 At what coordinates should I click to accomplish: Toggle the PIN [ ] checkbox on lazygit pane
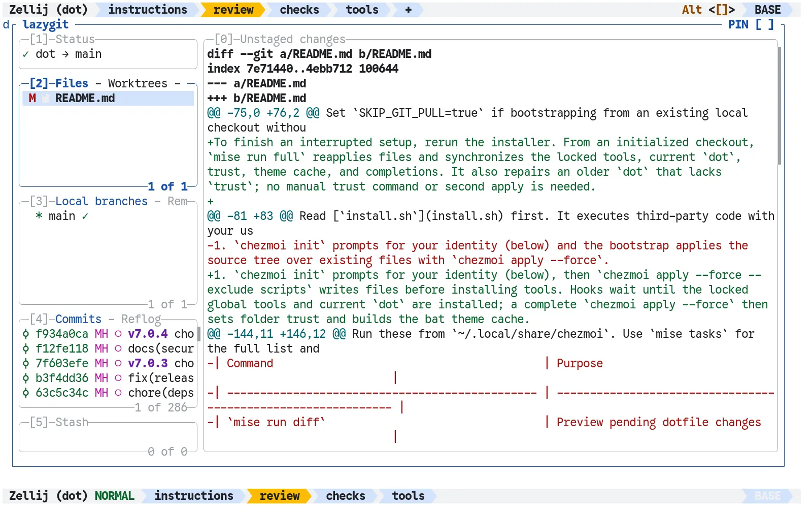coord(751,24)
